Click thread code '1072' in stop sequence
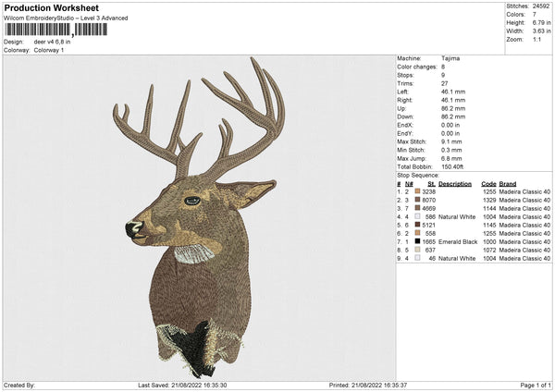This screenshot has width=555, height=392. (x=489, y=251)
